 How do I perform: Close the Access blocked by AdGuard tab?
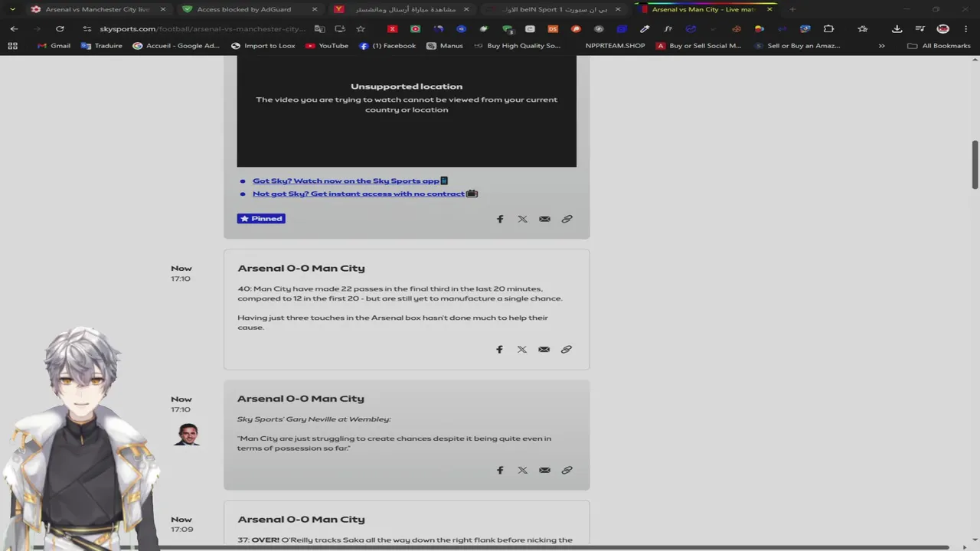(x=315, y=9)
